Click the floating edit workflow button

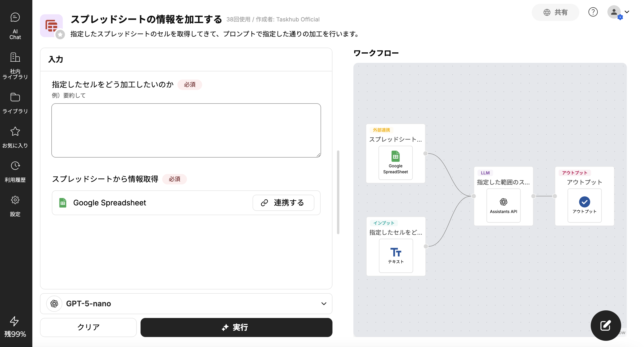pos(605,325)
